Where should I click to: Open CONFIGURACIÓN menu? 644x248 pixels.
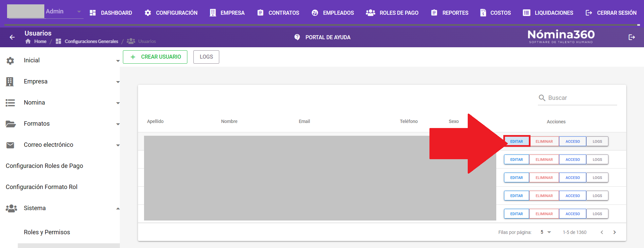pyautogui.click(x=177, y=13)
